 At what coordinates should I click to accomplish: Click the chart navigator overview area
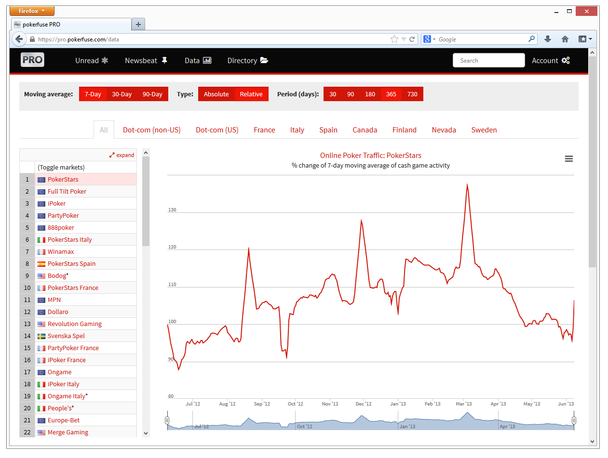[370, 421]
